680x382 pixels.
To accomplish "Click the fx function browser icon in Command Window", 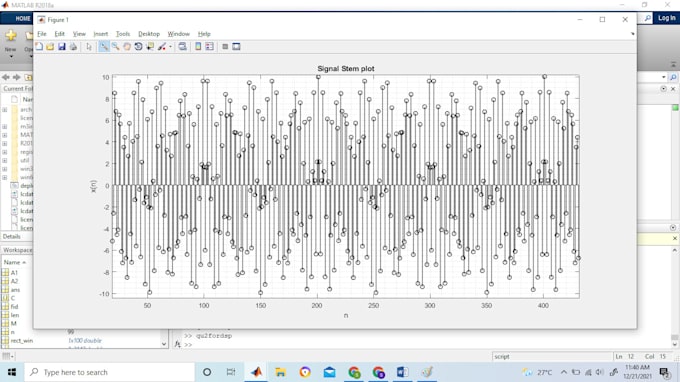I will pyautogui.click(x=177, y=344).
